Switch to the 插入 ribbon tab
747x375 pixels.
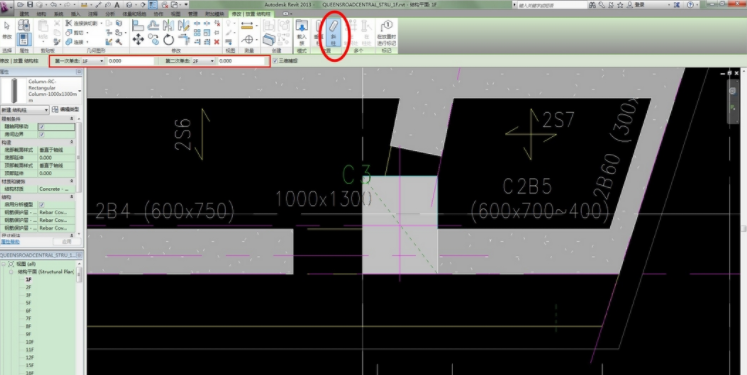pyautogui.click(x=76, y=14)
